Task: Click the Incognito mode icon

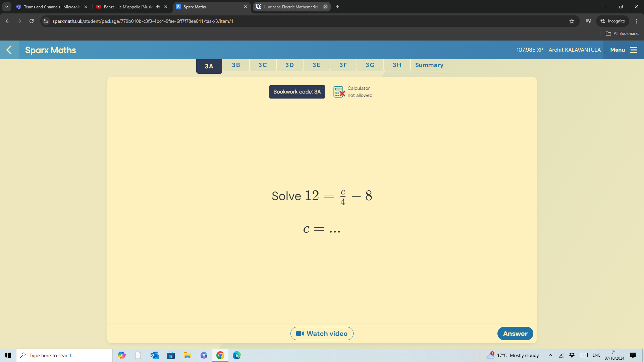Action: 602,21
